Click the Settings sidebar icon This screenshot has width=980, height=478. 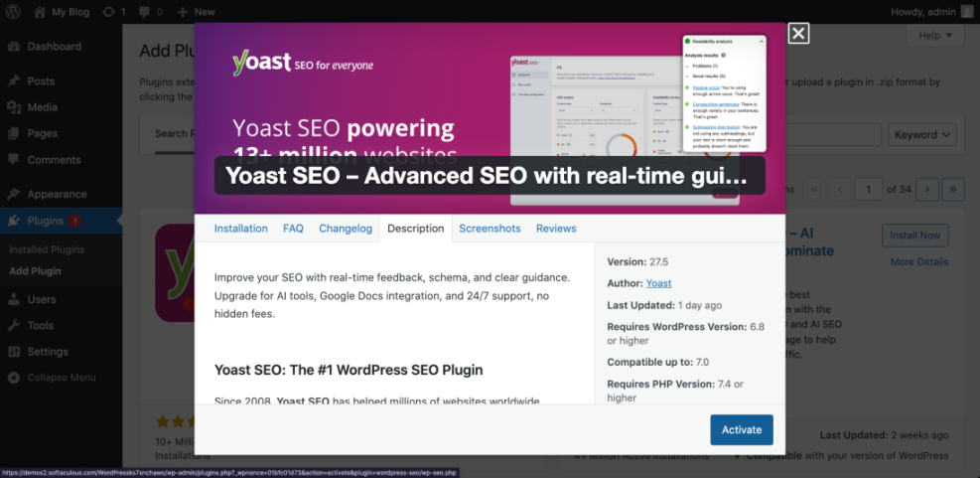click(x=14, y=352)
